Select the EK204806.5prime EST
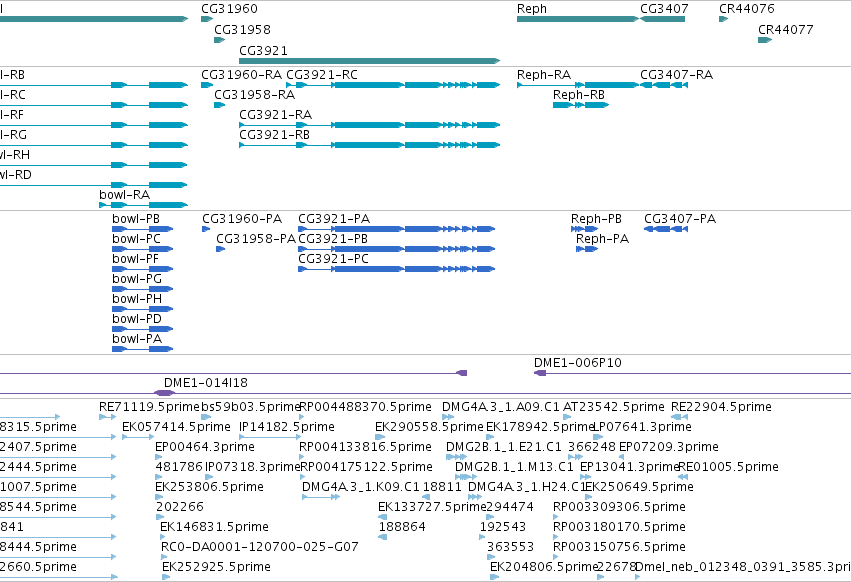Viewport: 851px width, 582px height. pyautogui.click(x=494, y=577)
